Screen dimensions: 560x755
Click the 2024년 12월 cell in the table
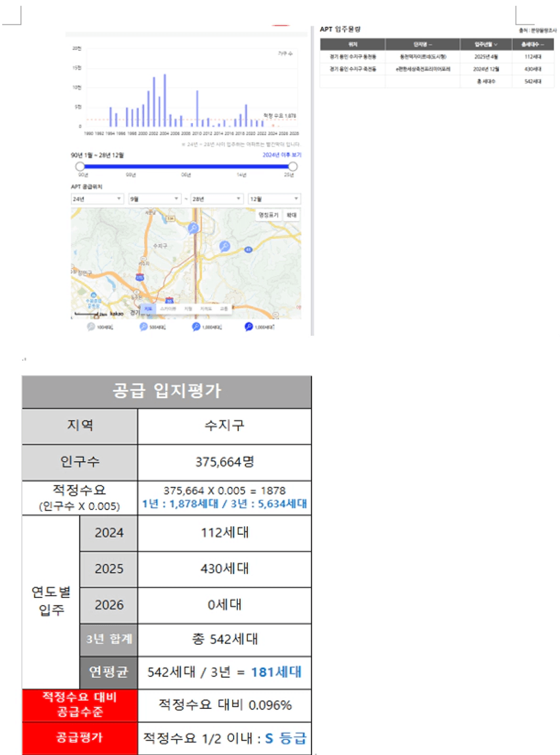[x=486, y=69]
